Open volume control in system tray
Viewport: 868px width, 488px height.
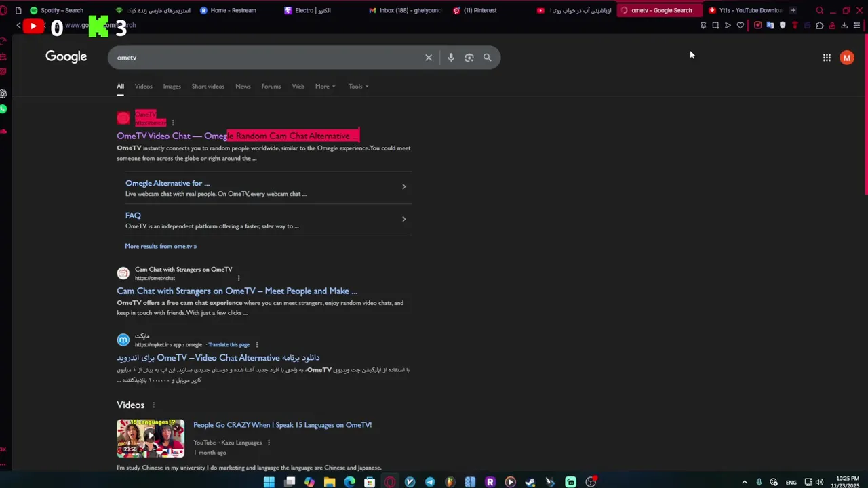820,482
